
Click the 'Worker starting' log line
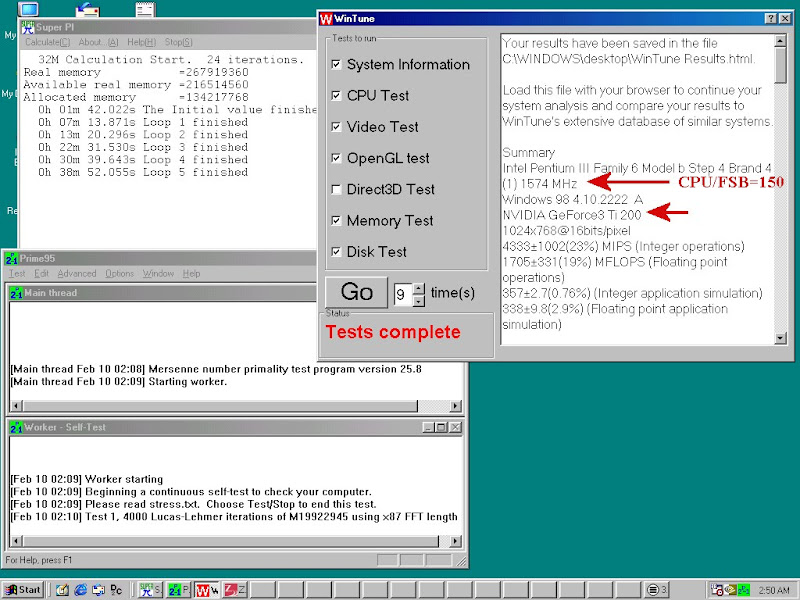tap(87, 479)
